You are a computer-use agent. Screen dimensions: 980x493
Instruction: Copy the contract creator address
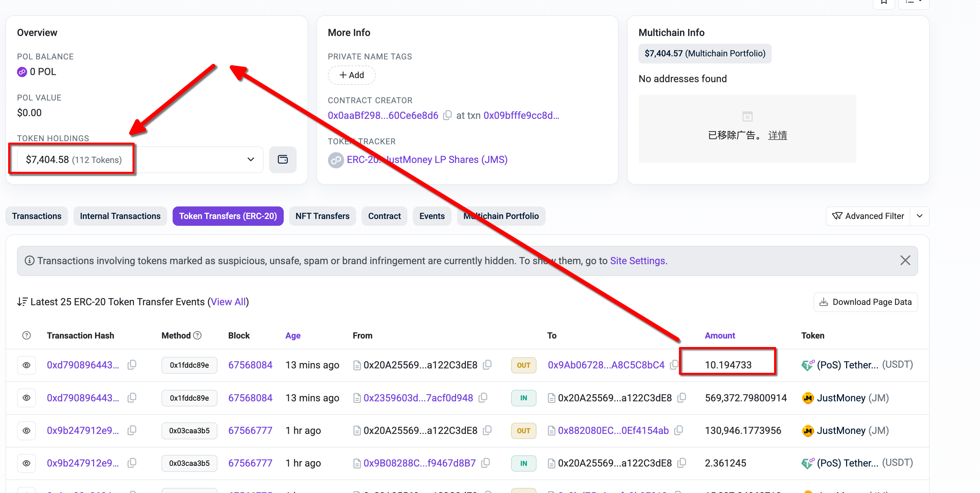pos(448,115)
